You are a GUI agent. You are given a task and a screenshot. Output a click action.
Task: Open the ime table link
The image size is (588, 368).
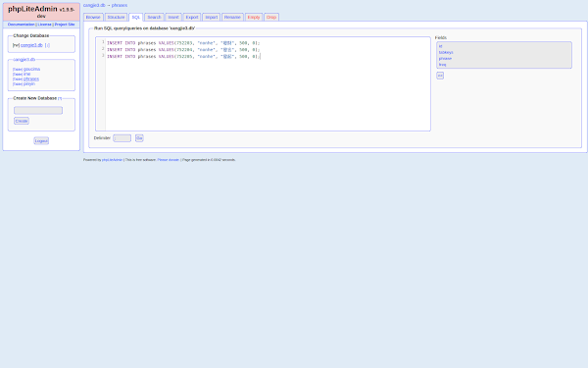pos(27,74)
